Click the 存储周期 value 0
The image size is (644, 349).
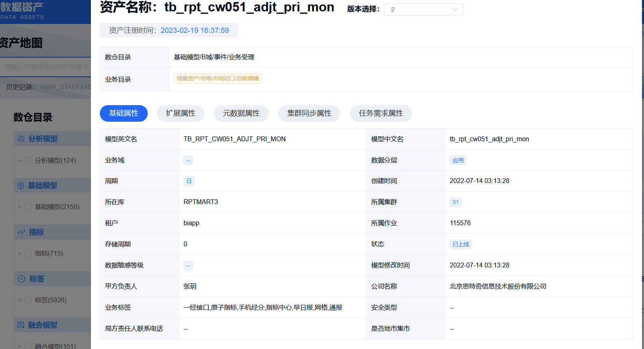pyautogui.click(x=185, y=244)
